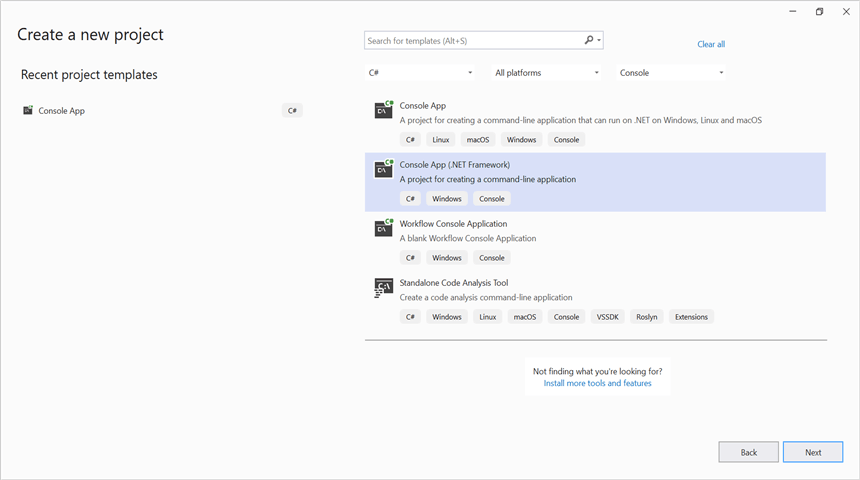Click the Standalone Code Analysis Tool icon
This screenshot has height=480, width=860.
coord(383,288)
